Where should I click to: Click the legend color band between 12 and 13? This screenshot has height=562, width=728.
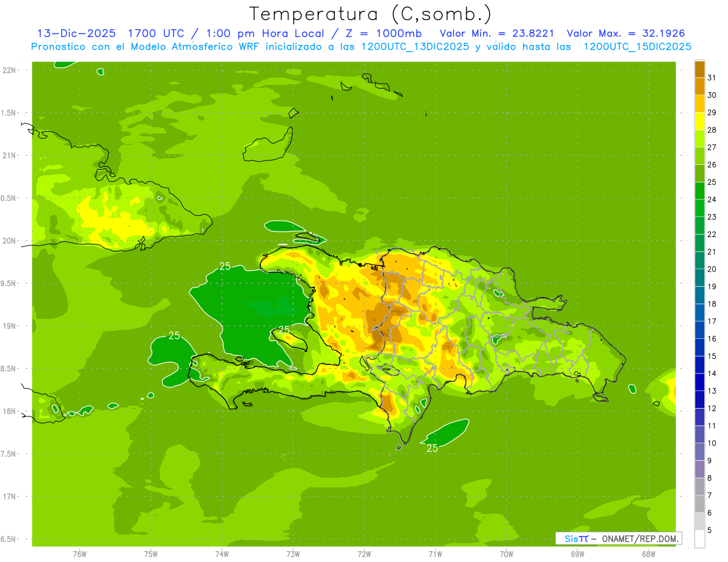(699, 400)
